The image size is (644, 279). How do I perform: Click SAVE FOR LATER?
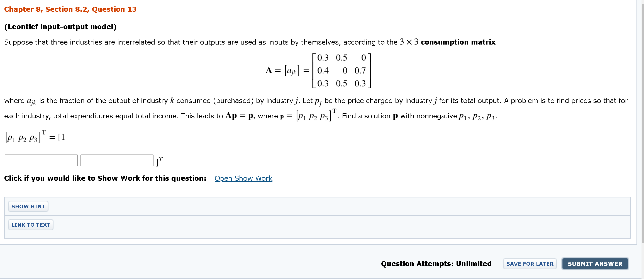[x=530, y=264]
